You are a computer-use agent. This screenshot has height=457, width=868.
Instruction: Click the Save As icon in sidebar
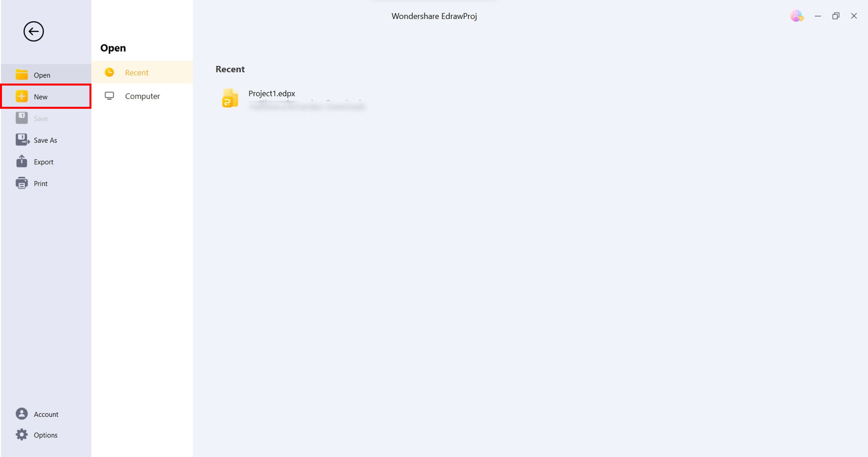pos(22,140)
